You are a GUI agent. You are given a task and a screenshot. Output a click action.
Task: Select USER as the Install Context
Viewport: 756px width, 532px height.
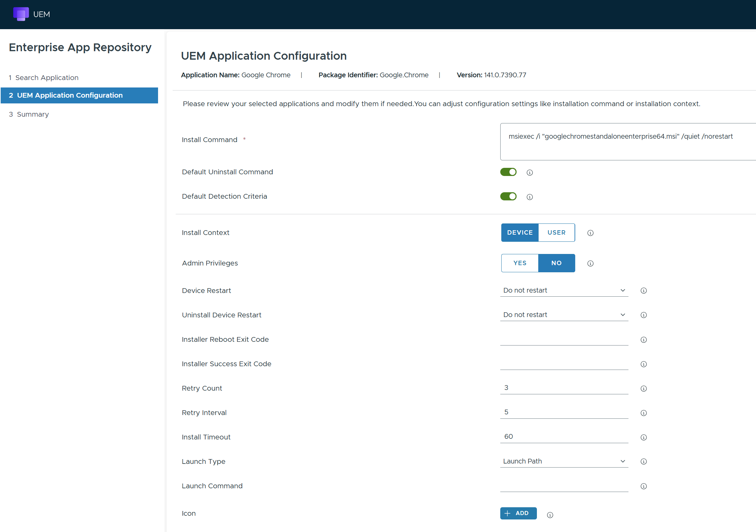(x=556, y=232)
